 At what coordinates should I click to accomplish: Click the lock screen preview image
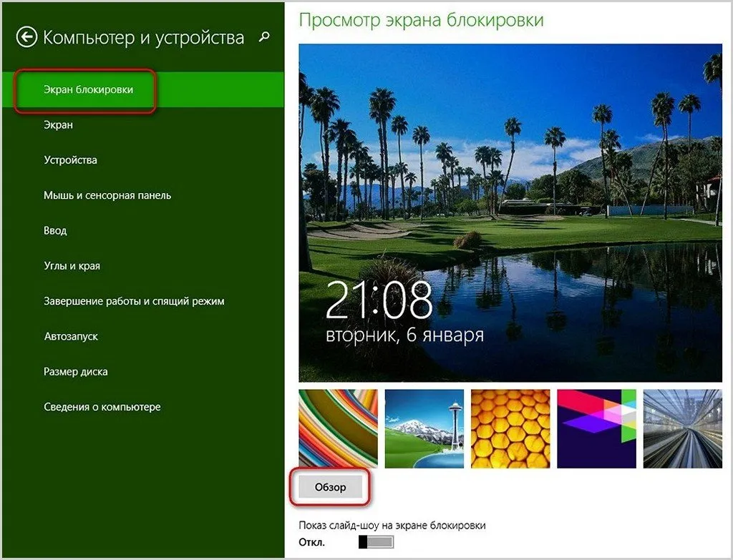point(510,213)
